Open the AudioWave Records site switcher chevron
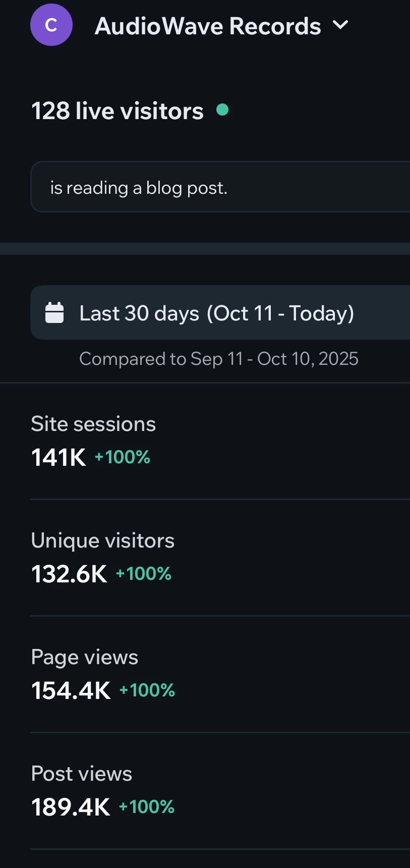The image size is (410, 868). point(340,25)
